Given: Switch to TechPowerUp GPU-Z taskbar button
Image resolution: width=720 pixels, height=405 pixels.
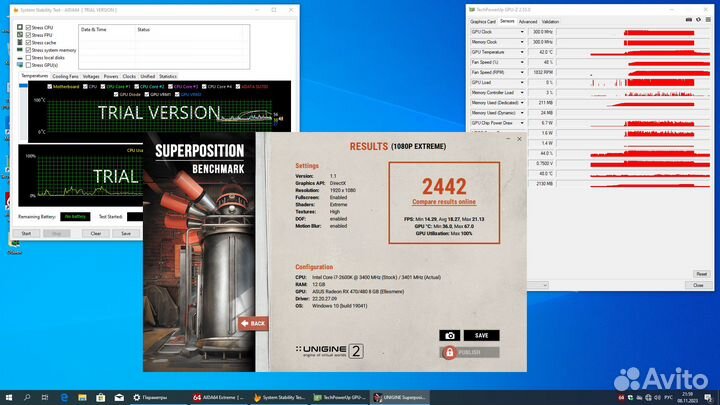Looking at the screenshot, I should [339, 398].
